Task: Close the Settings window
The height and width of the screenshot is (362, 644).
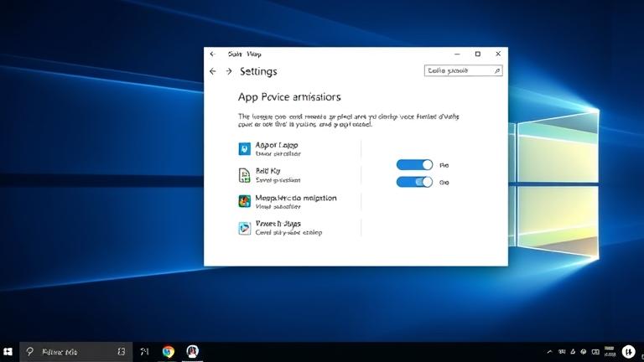Action: (x=498, y=54)
